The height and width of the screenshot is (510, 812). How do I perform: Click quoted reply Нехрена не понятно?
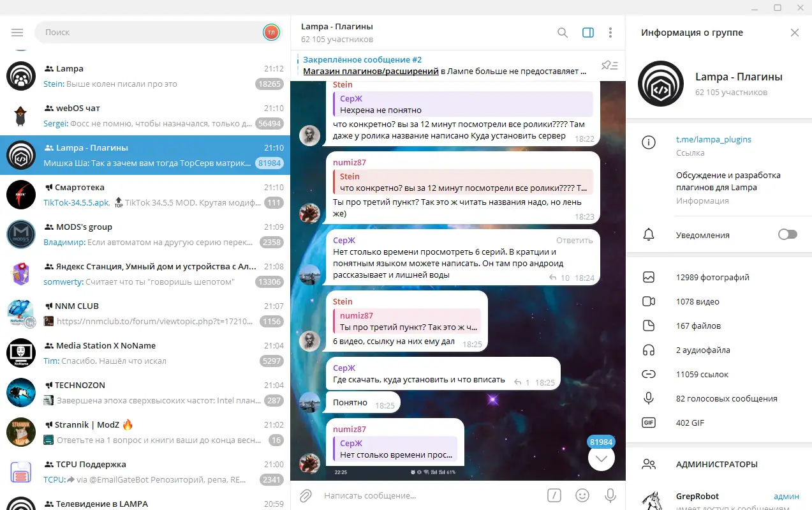coord(462,104)
